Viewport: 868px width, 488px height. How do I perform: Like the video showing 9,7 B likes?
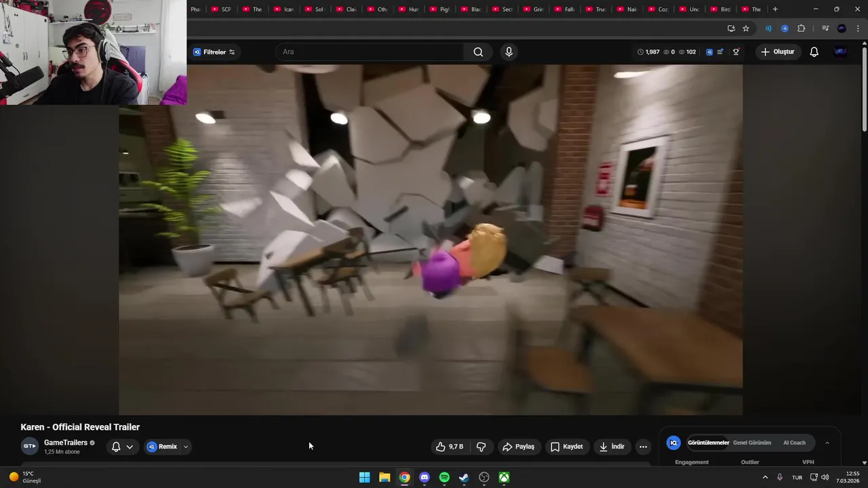(450, 447)
